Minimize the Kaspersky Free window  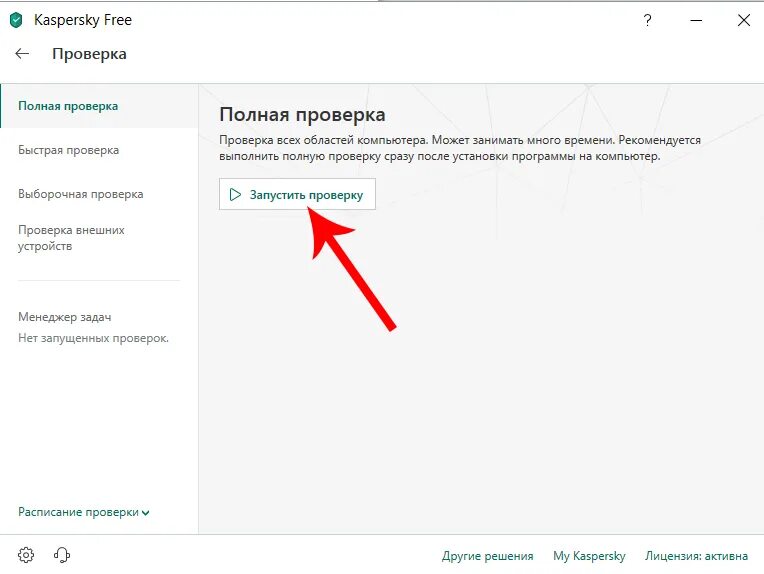coord(696,20)
